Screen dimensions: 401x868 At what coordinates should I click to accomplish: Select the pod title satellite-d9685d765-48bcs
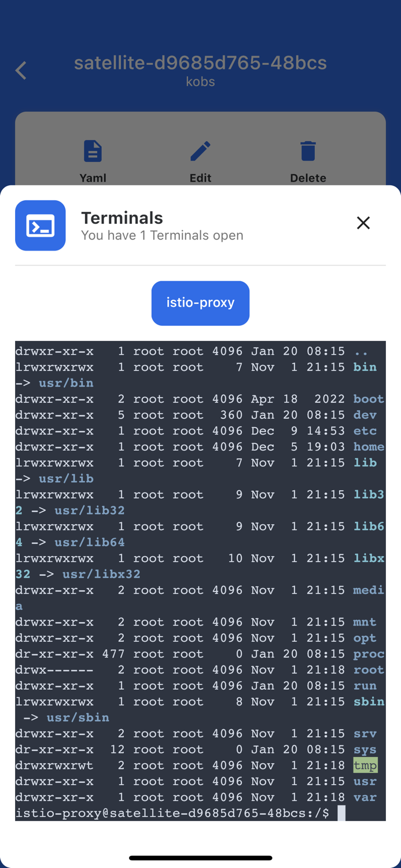coord(200,63)
